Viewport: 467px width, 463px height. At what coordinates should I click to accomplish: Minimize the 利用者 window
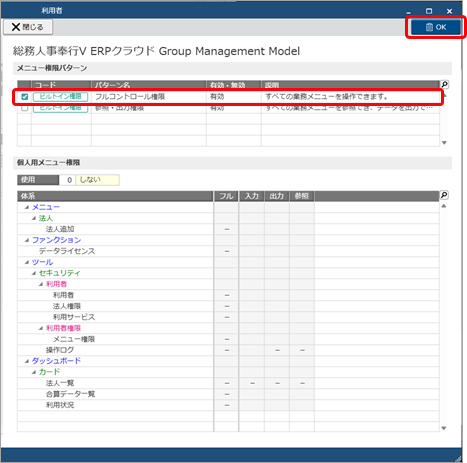pyautogui.click(x=409, y=12)
